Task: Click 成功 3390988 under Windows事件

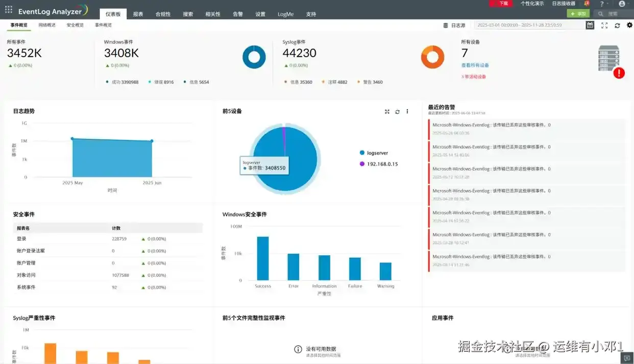Action: coord(123,82)
